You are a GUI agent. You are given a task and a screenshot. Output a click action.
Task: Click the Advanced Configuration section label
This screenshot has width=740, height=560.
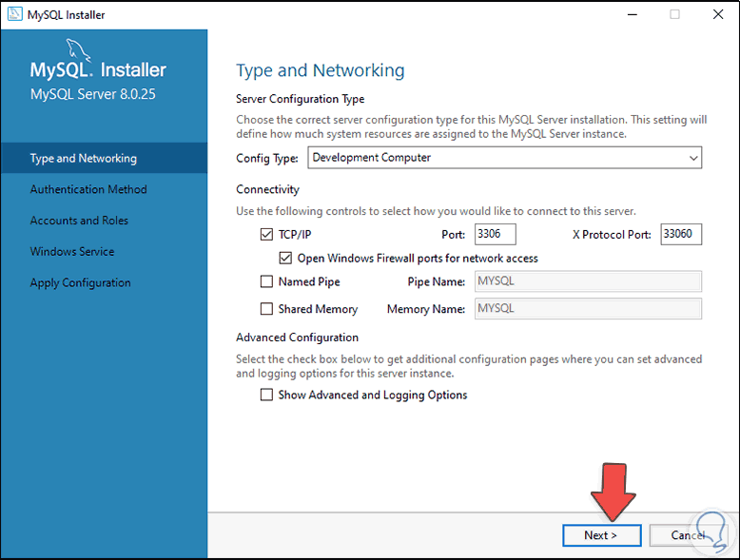point(298,338)
